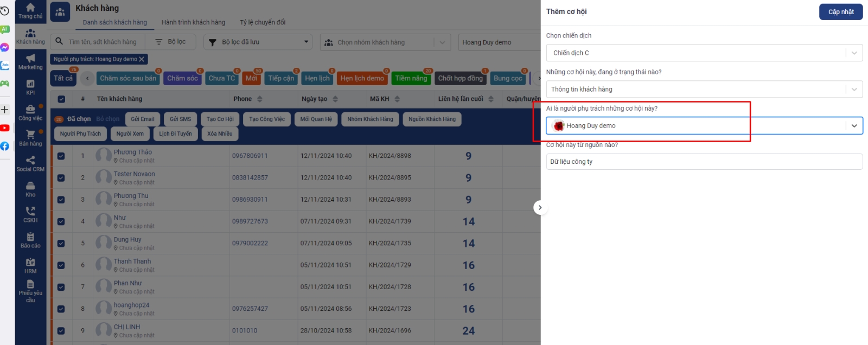
Task: Open Báo cáo reports icon
Action: click(x=30, y=240)
